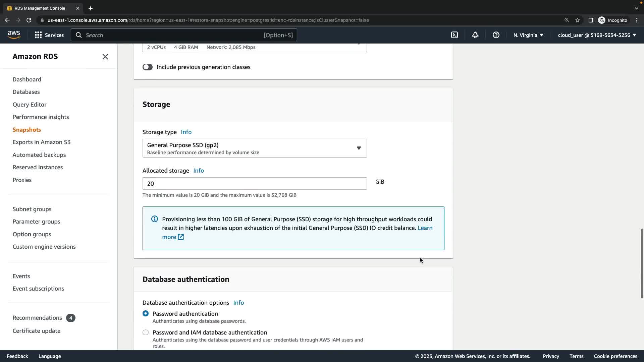The height and width of the screenshot is (362, 644).
Task: Open the help question mark icon
Action: [496, 35]
